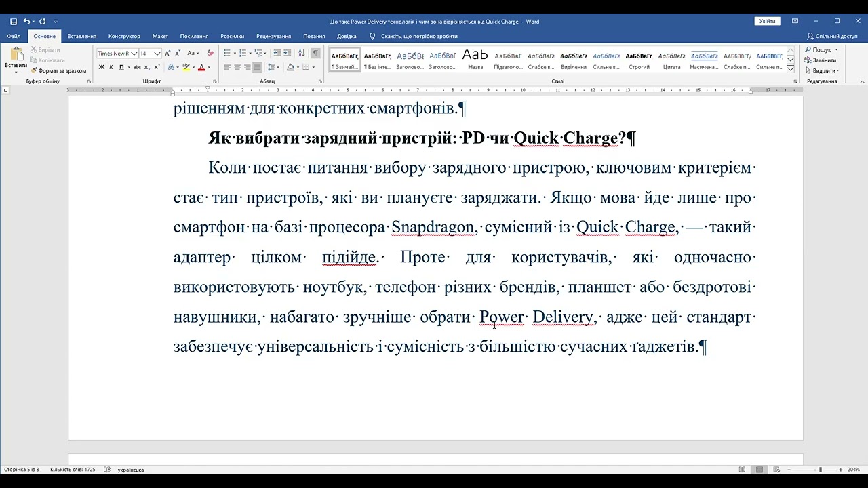This screenshot has height=488, width=868.
Task: Redo with the repeat arrow icon
Action: point(42,22)
